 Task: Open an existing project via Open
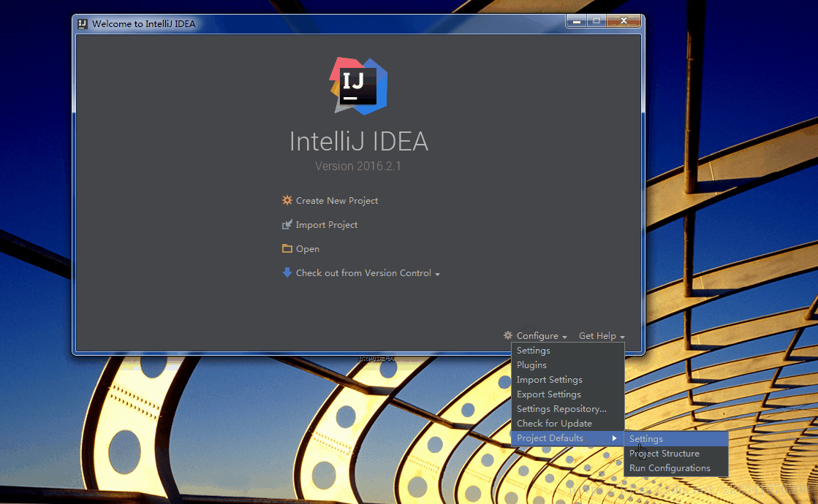307,248
